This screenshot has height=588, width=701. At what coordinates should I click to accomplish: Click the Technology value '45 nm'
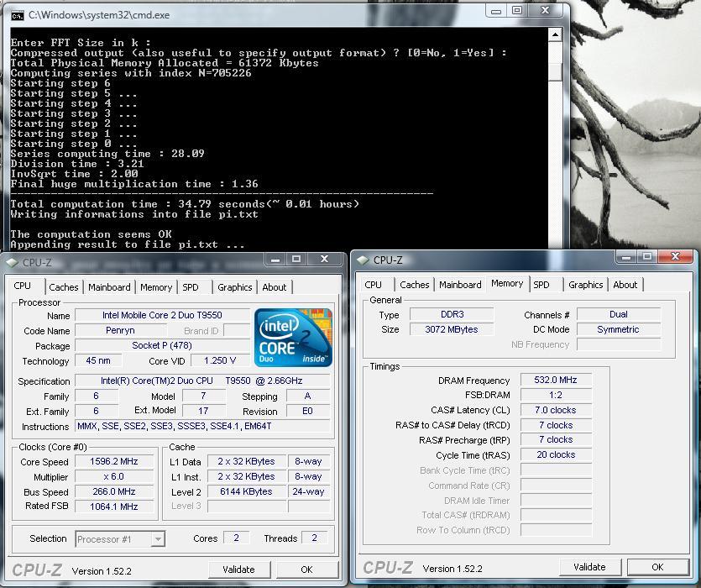coord(98,360)
